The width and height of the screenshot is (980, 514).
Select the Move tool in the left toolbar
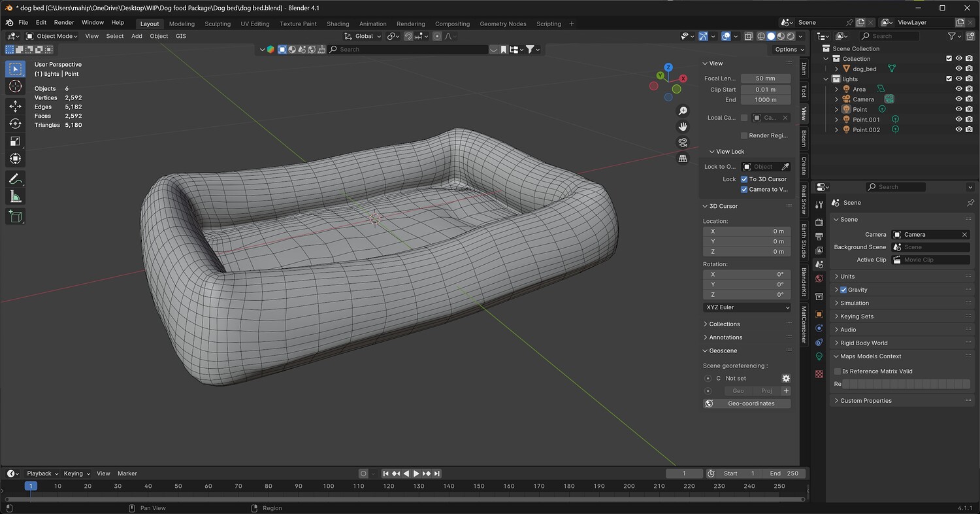tap(16, 106)
